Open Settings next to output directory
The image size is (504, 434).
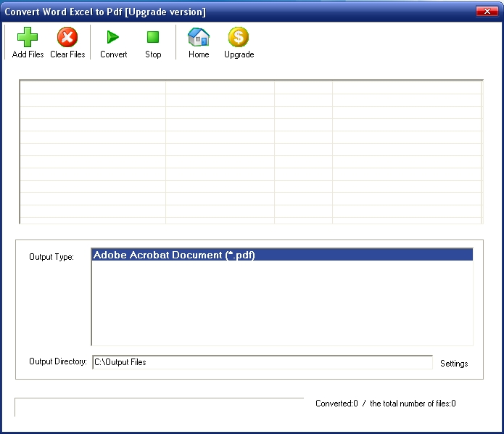(x=454, y=364)
